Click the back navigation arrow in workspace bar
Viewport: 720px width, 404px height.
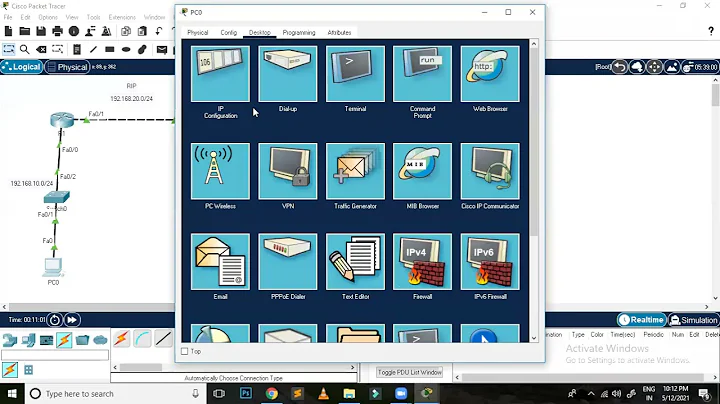[x=619, y=67]
